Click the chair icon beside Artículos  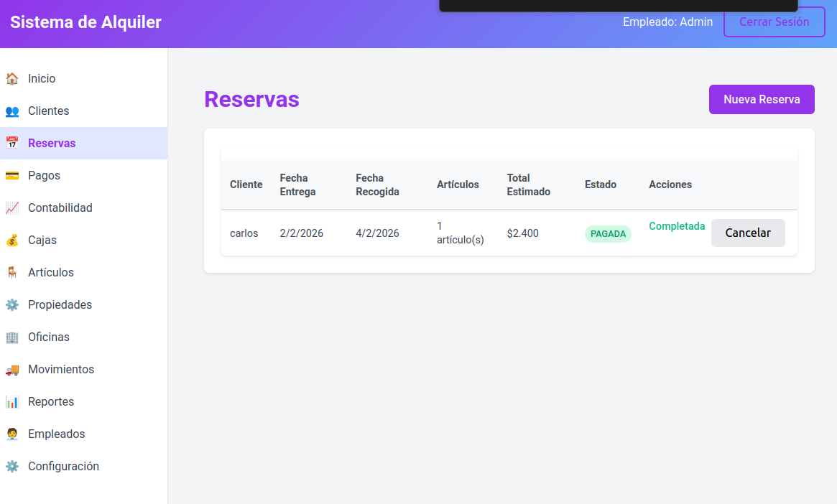[x=12, y=273]
